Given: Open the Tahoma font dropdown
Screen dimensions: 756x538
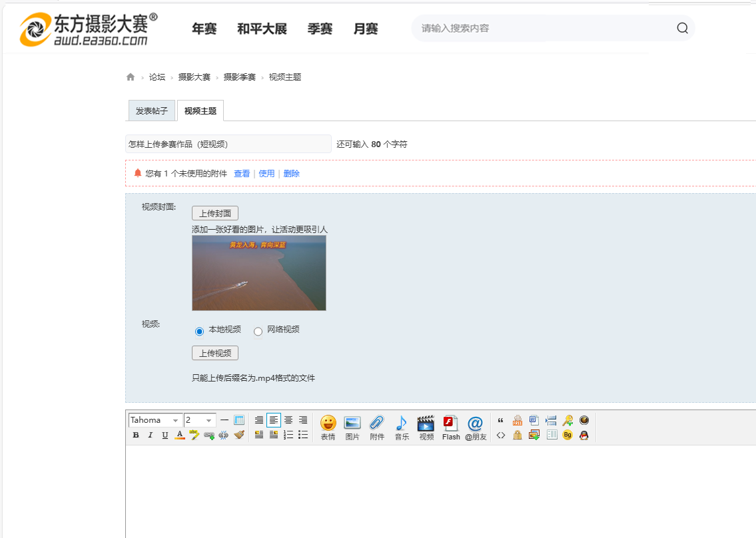Looking at the screenshot, I should [156, 420].
